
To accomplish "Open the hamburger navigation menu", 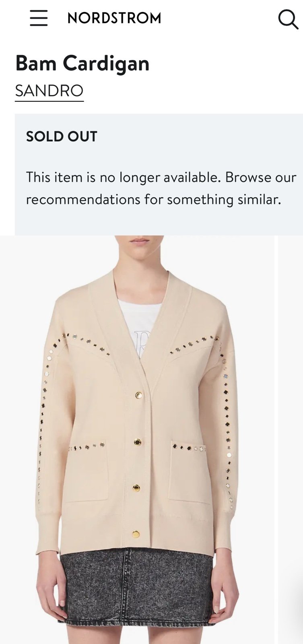I will (x=39, y=18).
